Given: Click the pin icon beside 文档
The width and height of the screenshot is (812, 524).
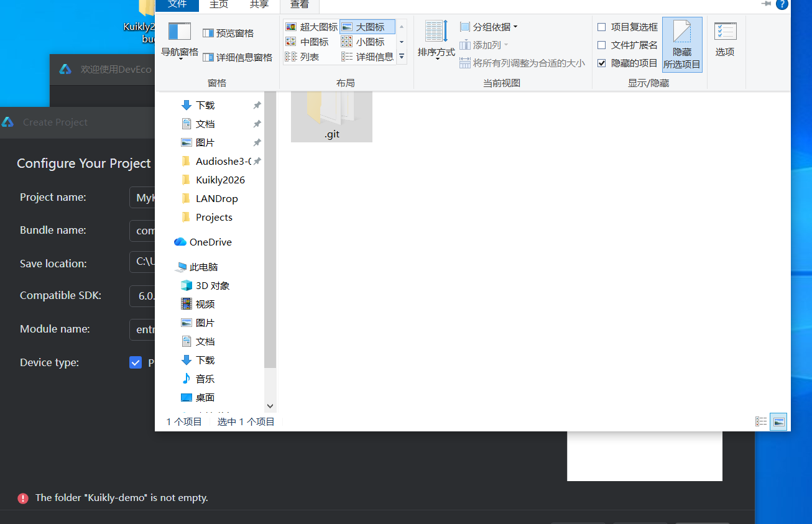Looking at the screenshot, I should pyautogui.click(x=257, y=124).
